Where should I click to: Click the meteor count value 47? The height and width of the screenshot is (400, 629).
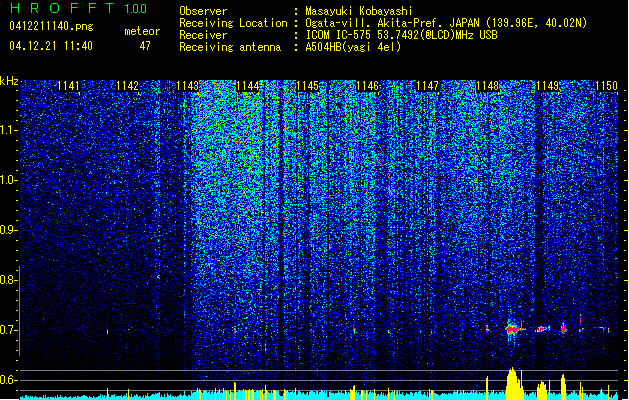coord(145,46)
